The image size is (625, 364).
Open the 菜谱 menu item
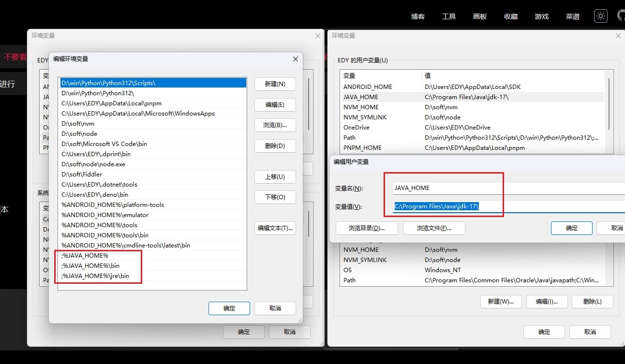(x=573, y=16)
